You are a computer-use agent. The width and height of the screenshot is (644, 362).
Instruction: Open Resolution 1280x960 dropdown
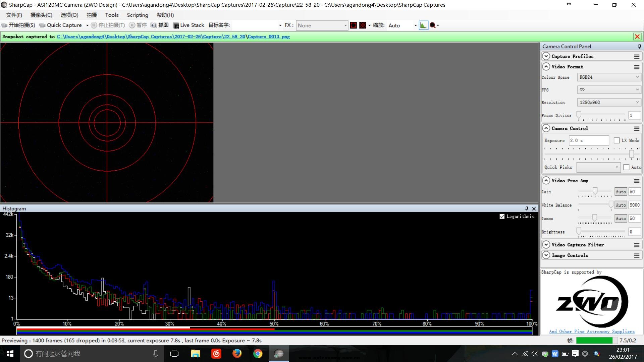click(x=609, y=102)
